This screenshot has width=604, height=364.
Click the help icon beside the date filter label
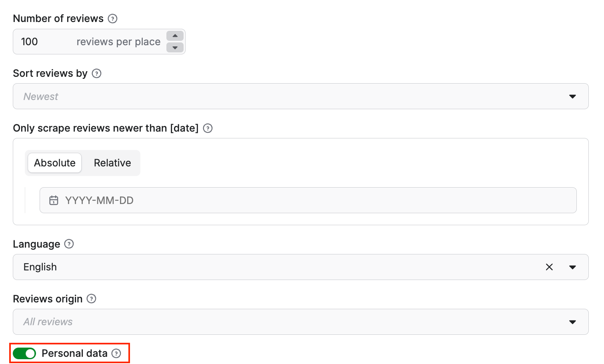208,128
